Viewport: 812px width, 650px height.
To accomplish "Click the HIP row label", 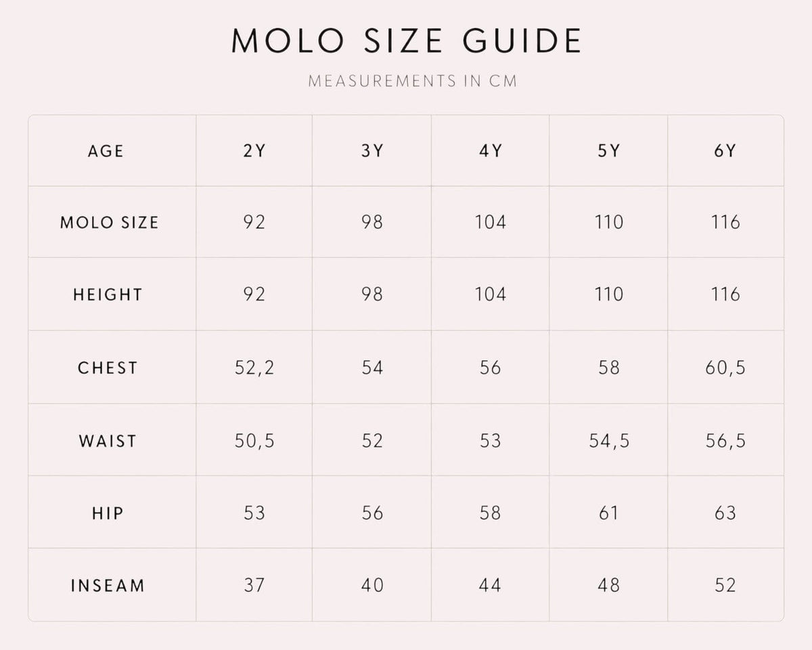I will pyautogui.click(x=108, y=513).
